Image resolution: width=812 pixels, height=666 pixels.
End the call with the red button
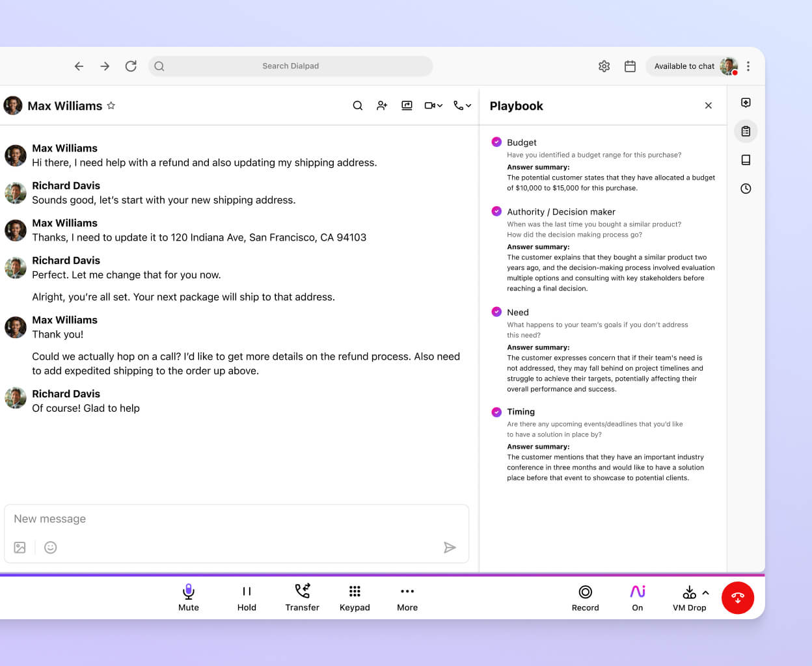(738, 597)
